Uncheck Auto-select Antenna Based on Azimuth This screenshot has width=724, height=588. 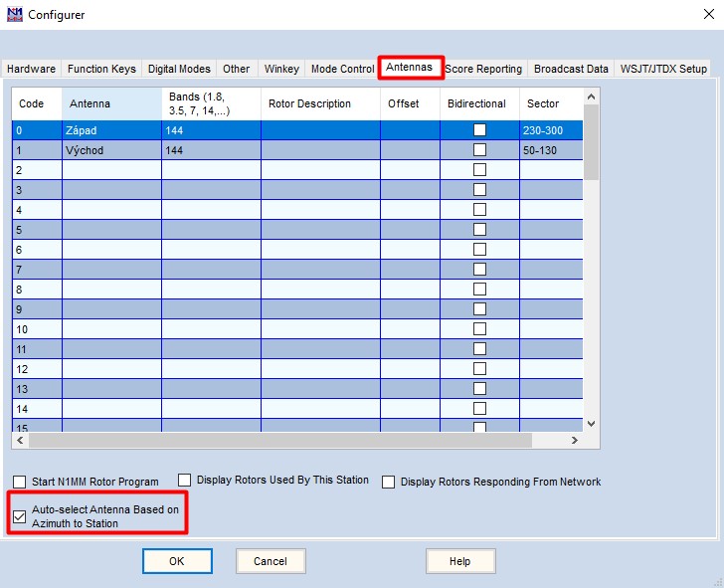[x=20, y=516]
